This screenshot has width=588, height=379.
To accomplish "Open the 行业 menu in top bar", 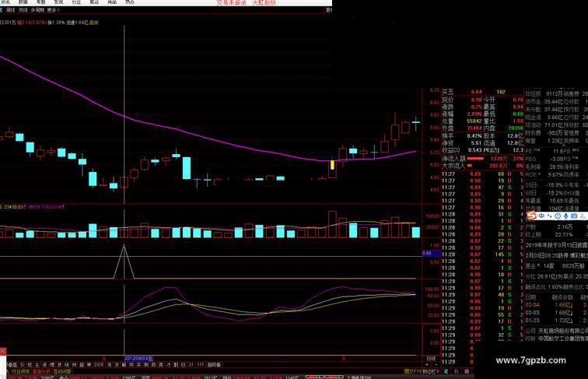I will click(76, 2).
